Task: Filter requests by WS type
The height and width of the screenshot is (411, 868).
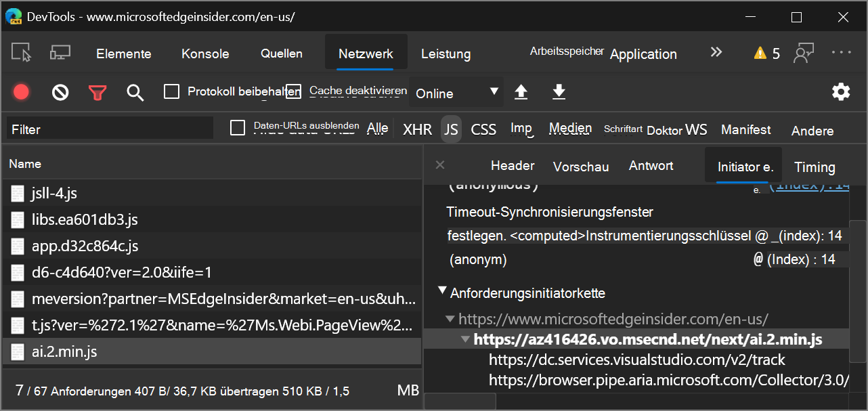Action: 696,129
